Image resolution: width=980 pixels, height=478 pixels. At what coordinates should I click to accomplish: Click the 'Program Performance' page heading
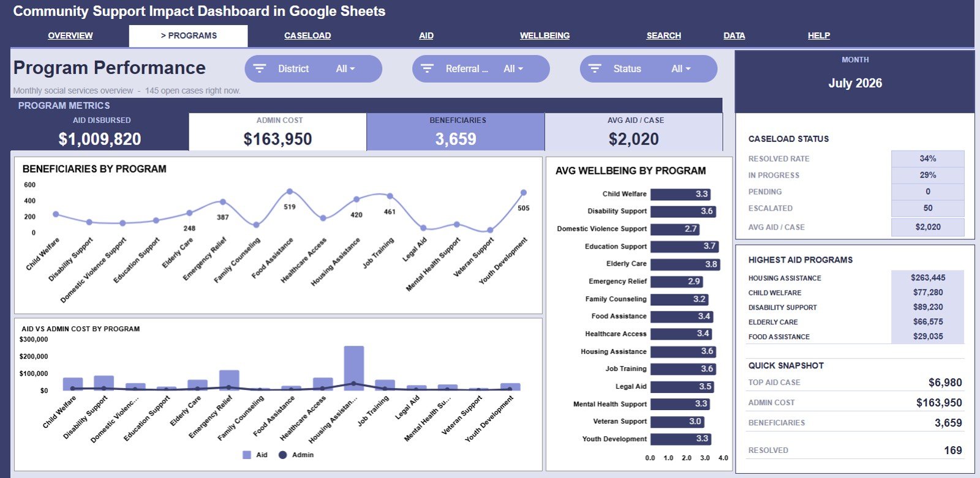(x=110, y=67)
